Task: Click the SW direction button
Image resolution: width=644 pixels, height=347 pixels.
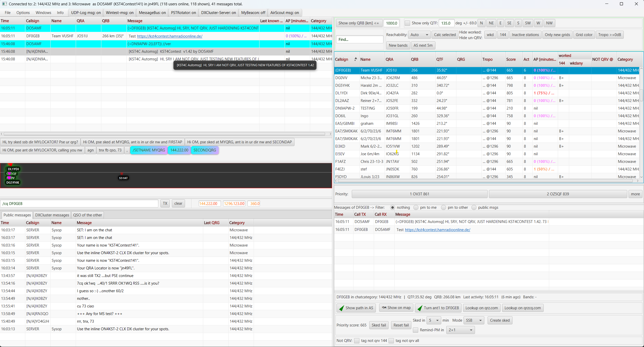Action: coord(528,23)
